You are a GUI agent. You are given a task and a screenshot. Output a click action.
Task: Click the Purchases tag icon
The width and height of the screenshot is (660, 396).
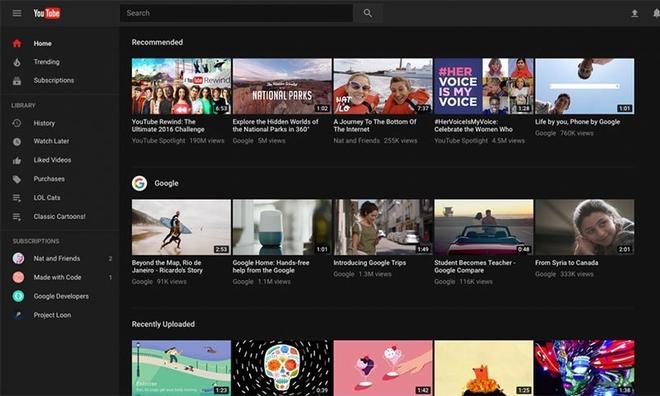[17, 179]
